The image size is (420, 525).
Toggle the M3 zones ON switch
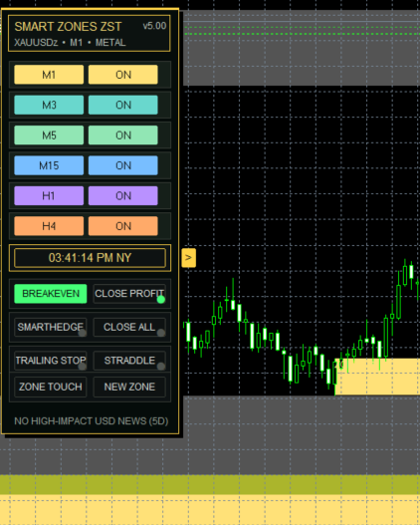click(123, 105)
